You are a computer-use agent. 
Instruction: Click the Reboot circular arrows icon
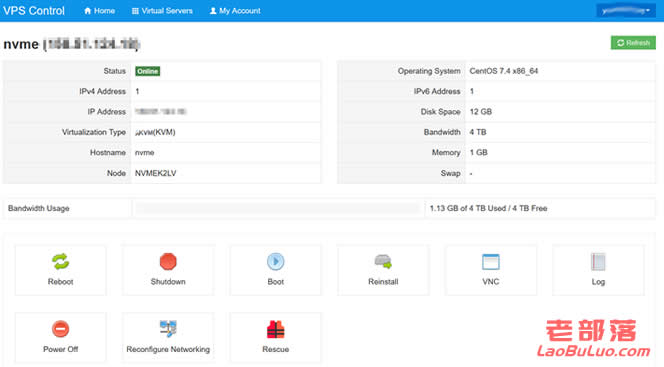coord(61,262)
